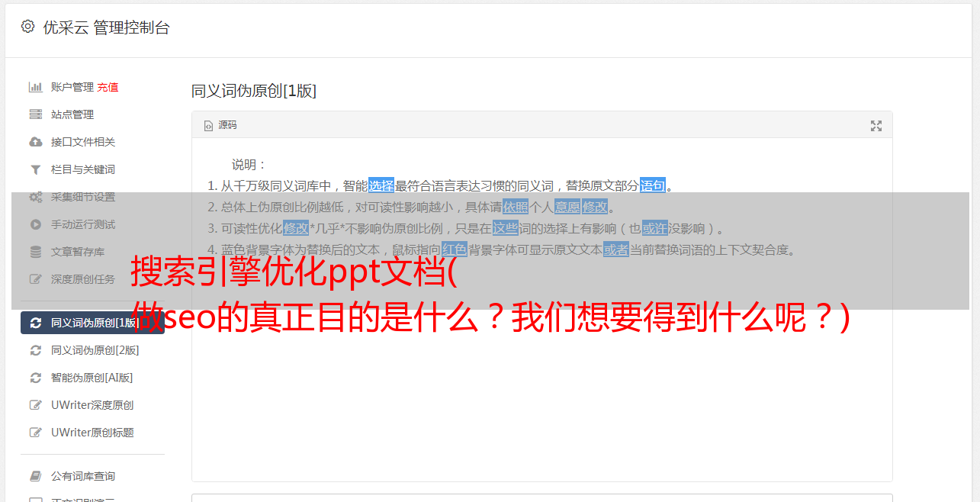This screenshot has width=980, height=502.
Task: Open 账户管理 bar chart icon
Action: pos(35,87)
